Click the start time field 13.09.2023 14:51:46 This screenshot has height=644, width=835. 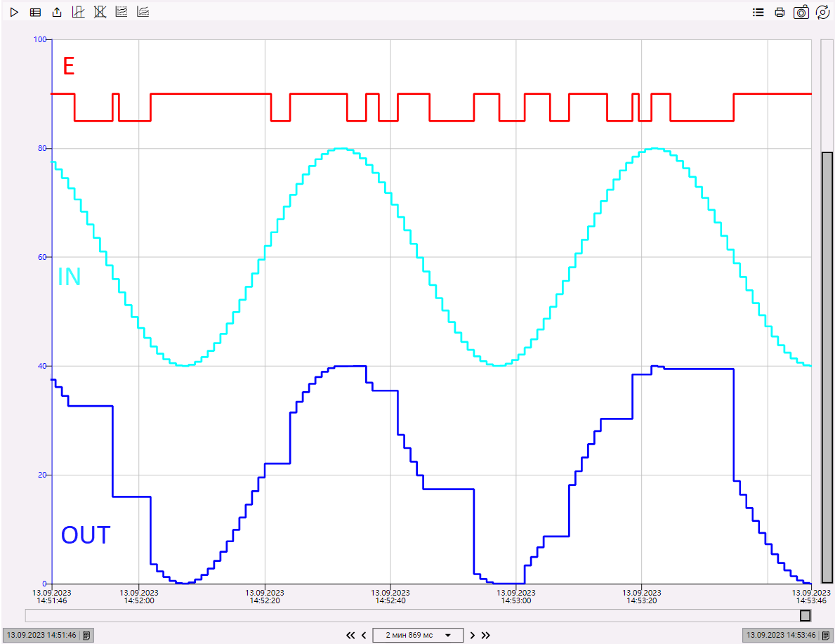pos(41,635)
